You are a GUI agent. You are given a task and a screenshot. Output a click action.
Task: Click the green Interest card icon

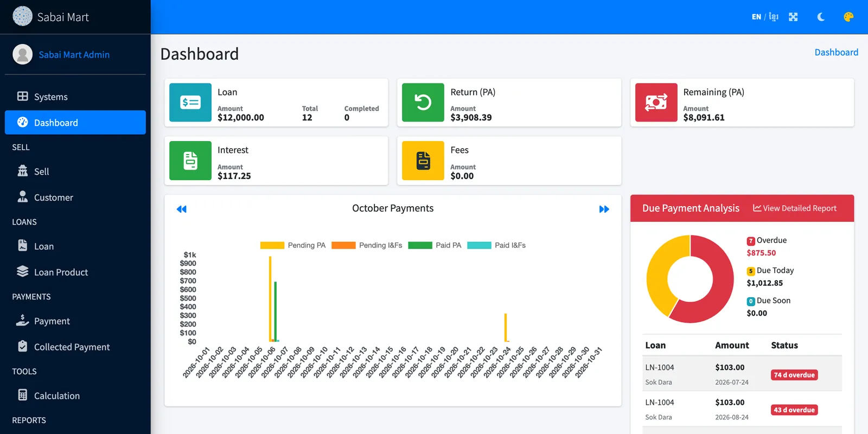tap(190, 161)
